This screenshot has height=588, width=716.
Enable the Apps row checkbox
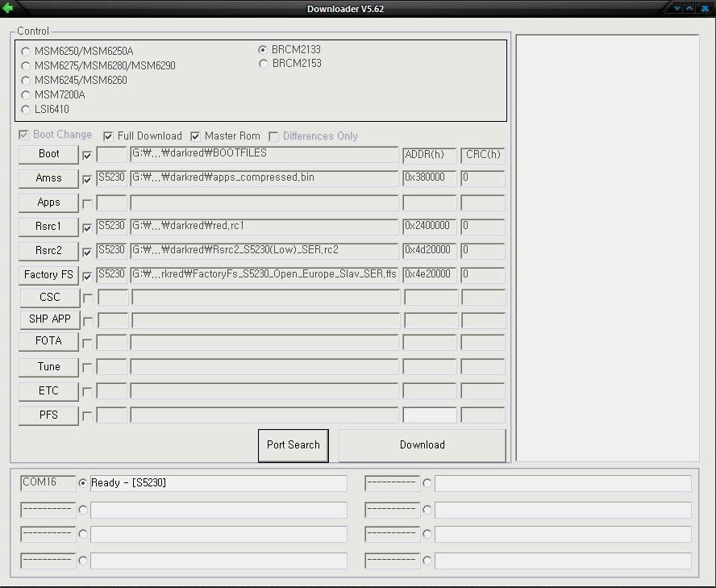[87, 204]
